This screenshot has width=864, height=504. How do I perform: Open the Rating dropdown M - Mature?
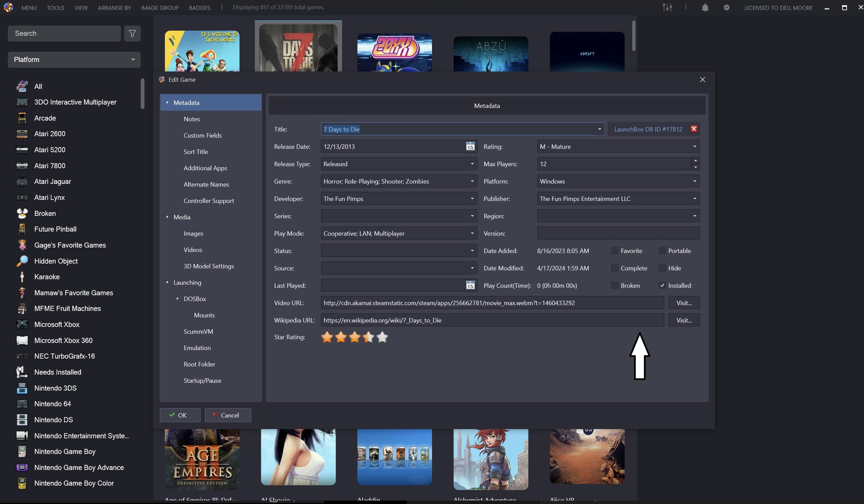click(618, 146)
